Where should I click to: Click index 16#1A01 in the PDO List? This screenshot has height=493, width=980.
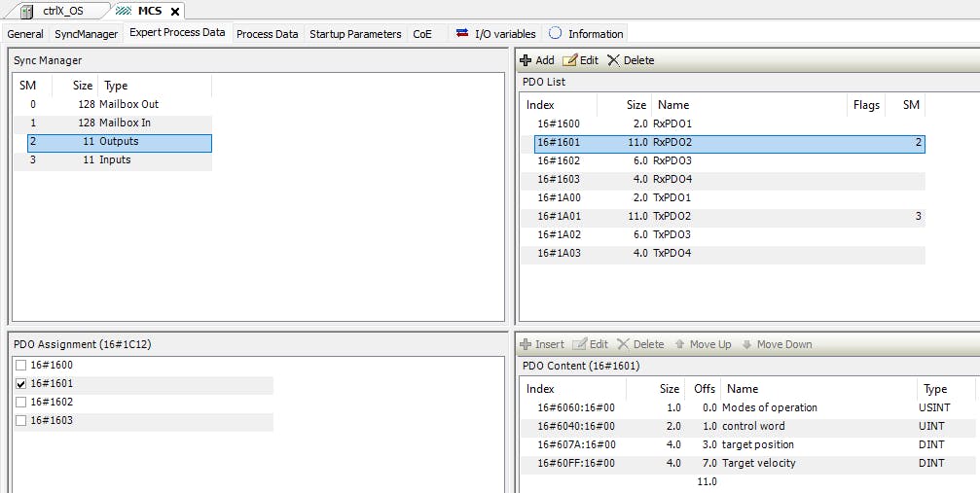pos(559,216)
